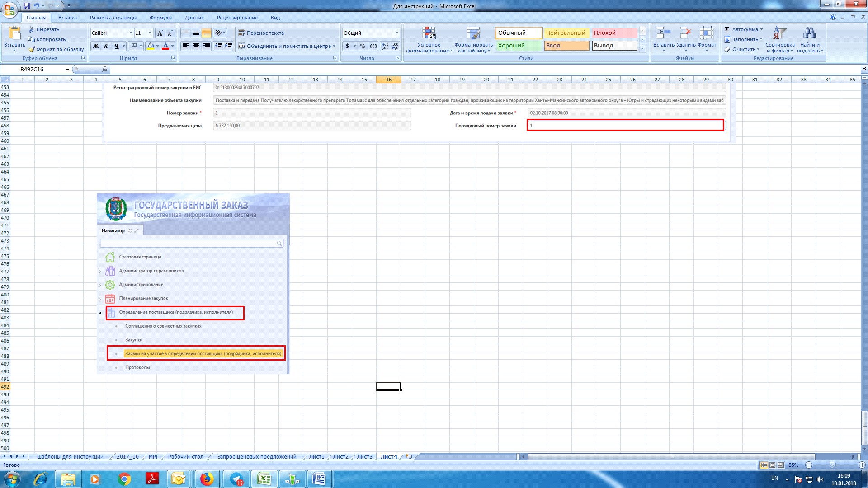Toggle underline formatting Ч button
This screenshot has height=488, width=868.
(x=117, y=46)
